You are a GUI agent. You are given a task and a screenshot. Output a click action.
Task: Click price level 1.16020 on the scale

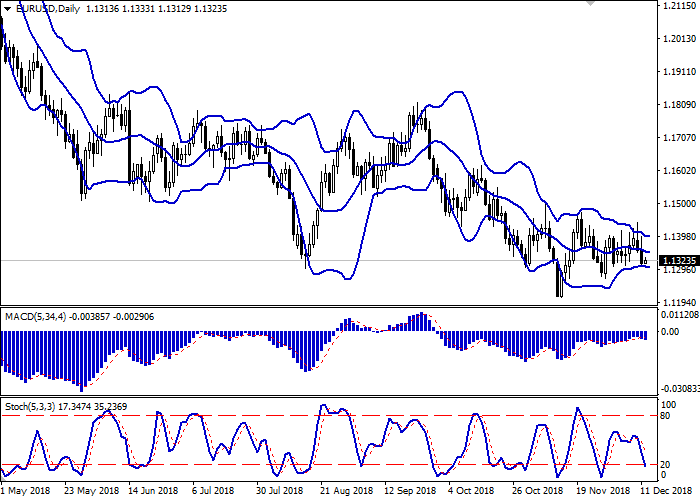[680, 171]
